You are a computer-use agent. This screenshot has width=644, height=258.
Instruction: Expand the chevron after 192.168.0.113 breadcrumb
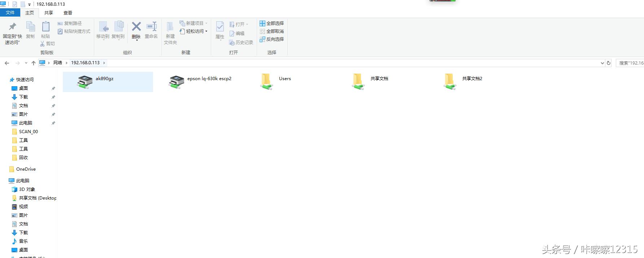(x=104, y=63)
